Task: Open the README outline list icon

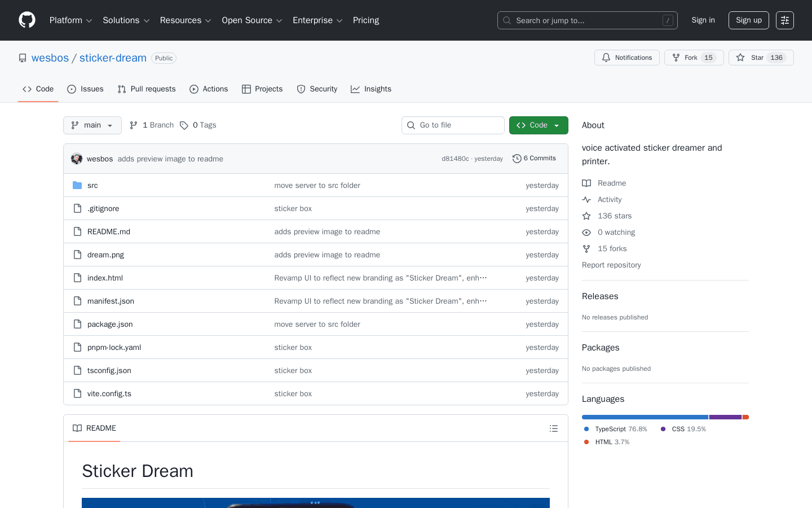Action: (x=554, y=428)
